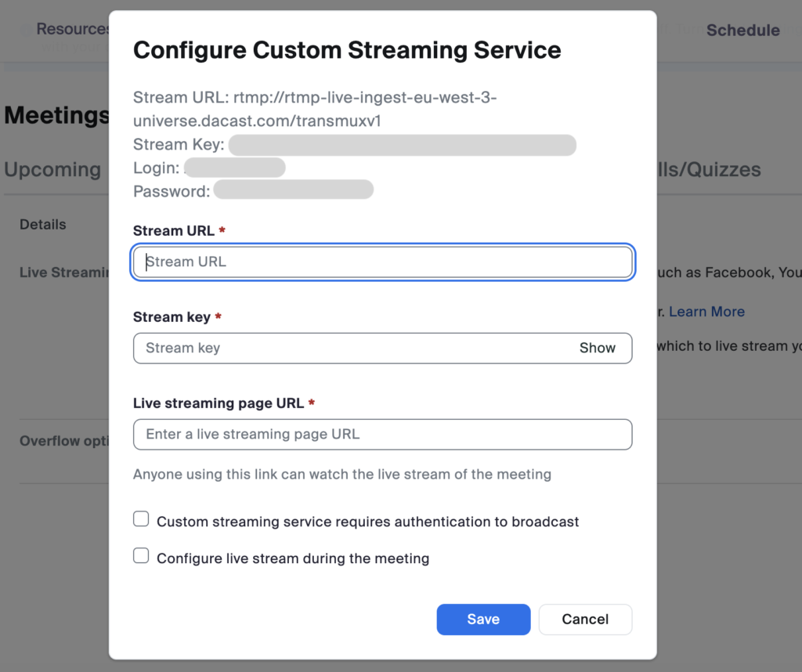Click the masked Password value
Viewport: 802px width, 672px height.
[x=294, y=189]
